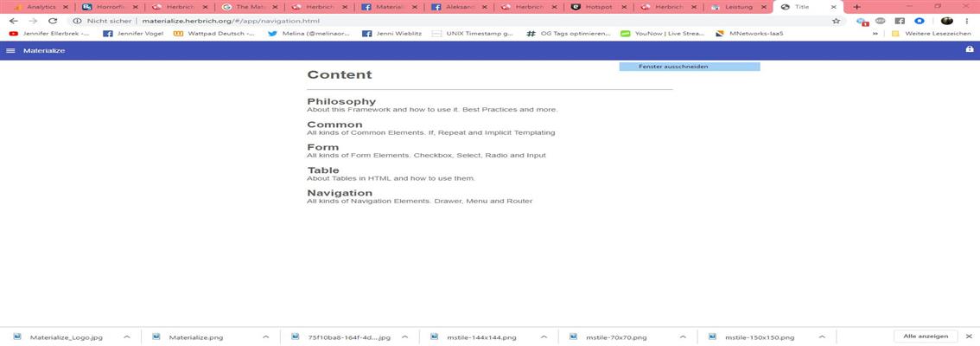Expand options for mstile-70x70.png download
The width and height of the screenshot is (980, 346).
[x=683, y=337]
